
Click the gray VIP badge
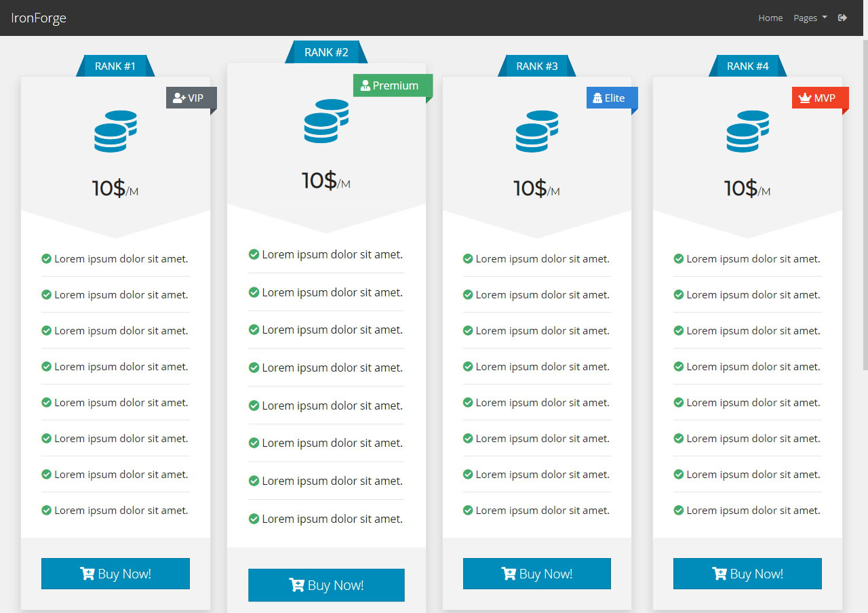pyautogui.click(x=189, y=98)
